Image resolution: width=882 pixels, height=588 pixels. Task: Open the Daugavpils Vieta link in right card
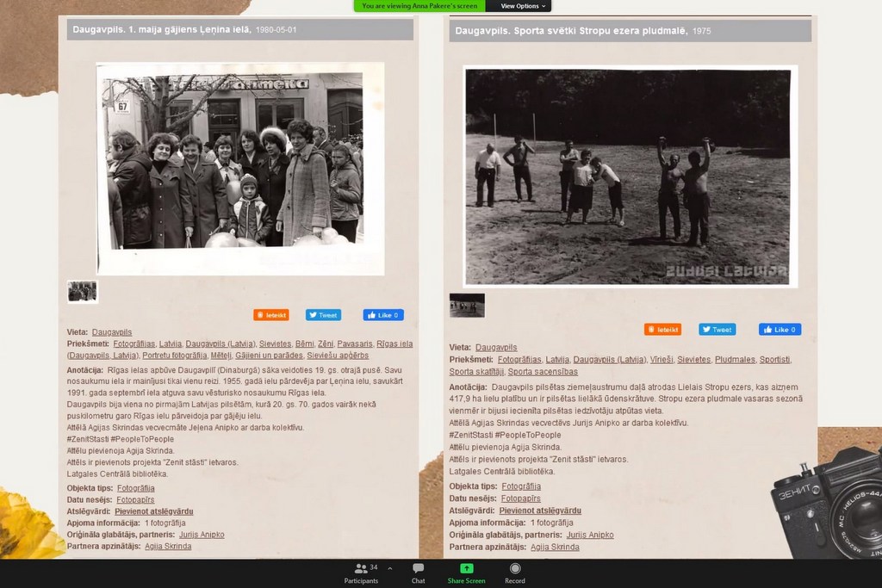coord(496,348)
